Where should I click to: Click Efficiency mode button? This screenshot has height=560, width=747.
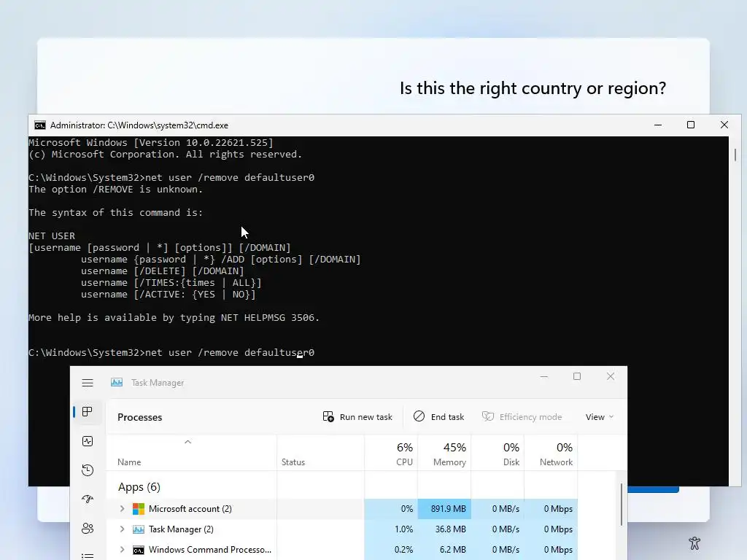pos(522,416)
